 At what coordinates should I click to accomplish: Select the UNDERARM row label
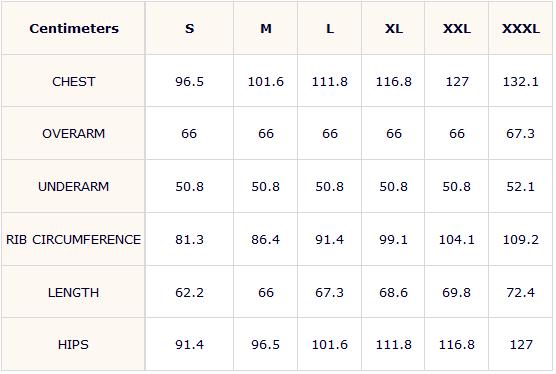(x=74, y=186)
